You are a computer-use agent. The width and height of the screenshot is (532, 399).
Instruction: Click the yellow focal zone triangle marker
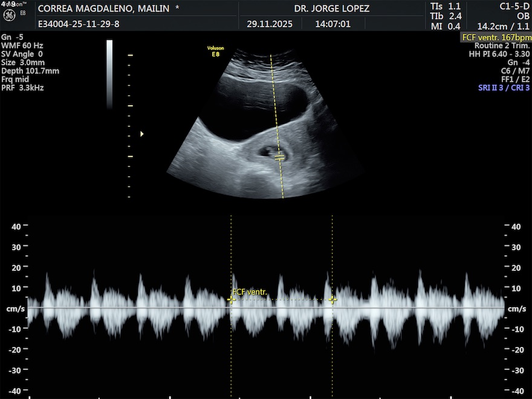(x=142, y=134)
